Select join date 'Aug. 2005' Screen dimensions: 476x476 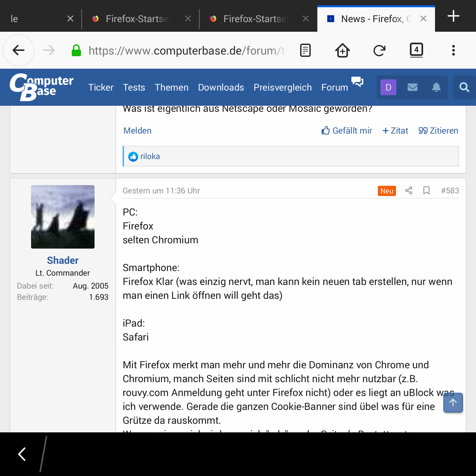[x=91, y=286]
